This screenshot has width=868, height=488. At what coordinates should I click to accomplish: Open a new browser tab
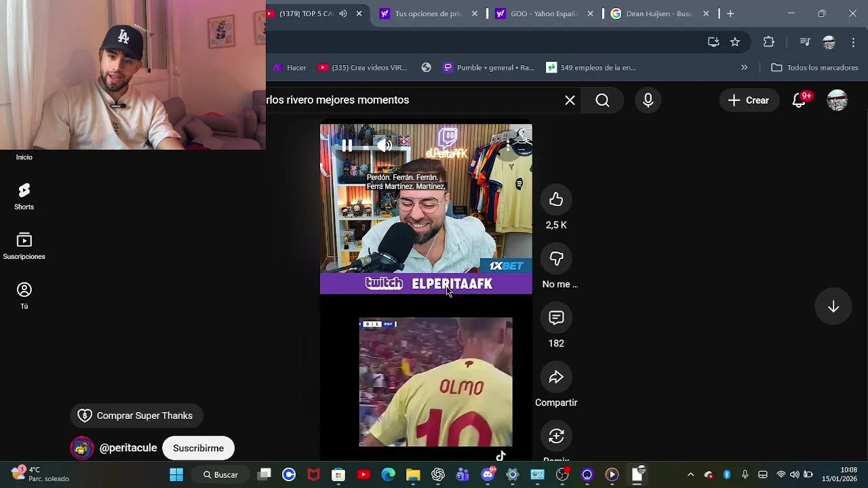coord(730,14)
